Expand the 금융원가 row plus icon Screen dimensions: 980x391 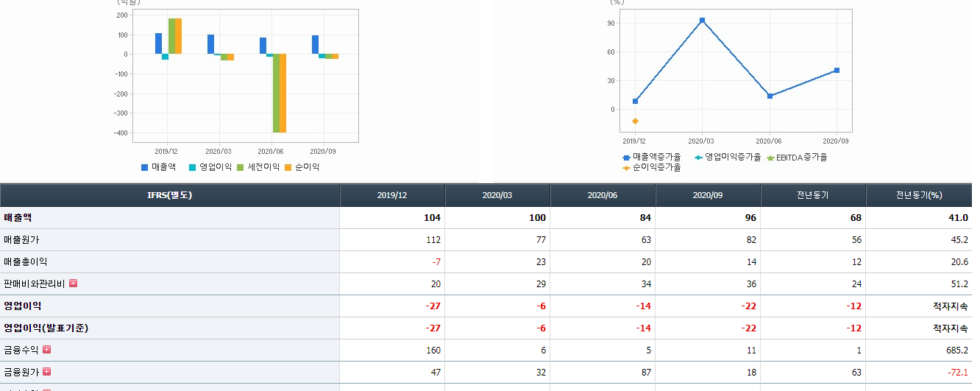[x=47, y=372]
